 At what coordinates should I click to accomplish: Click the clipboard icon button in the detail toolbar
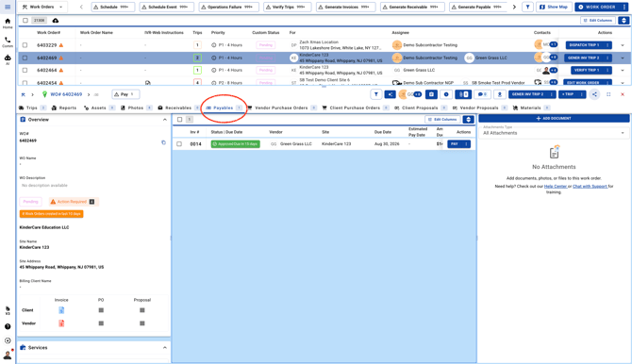click(x=431, y=94)
